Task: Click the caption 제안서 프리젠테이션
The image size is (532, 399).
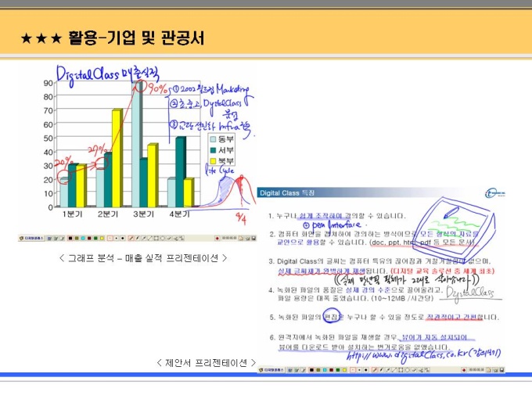Action: [207, 363]
